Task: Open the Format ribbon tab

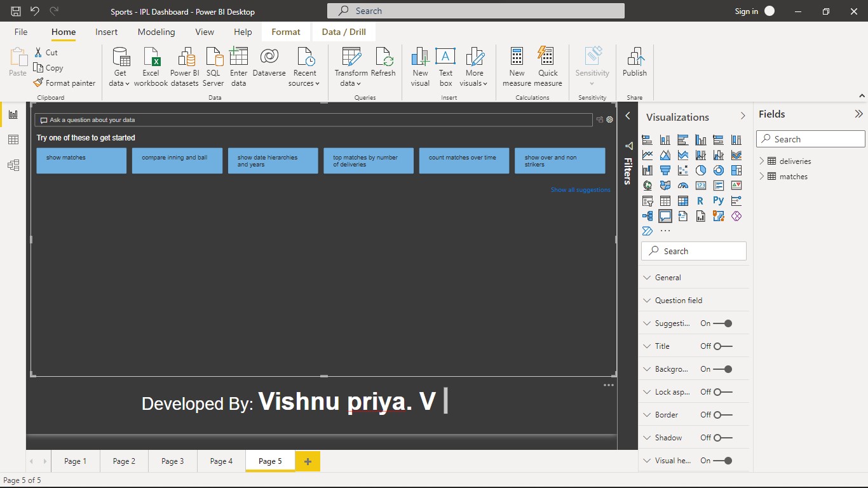Action: point(286,32)
